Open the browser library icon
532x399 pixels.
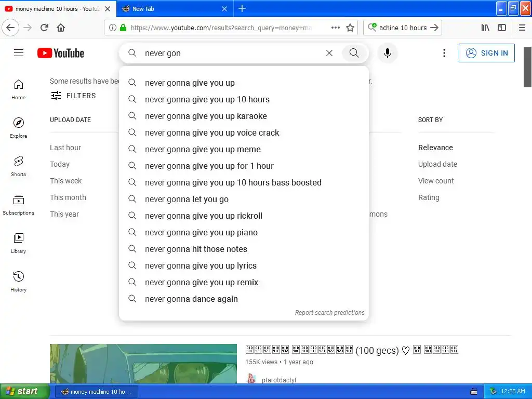(485, 28)
